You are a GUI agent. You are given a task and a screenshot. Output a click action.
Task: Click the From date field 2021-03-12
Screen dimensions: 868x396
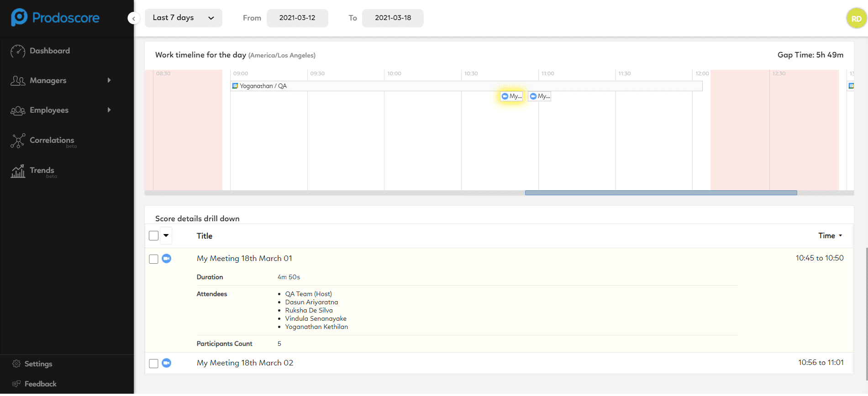pos(297,18)
